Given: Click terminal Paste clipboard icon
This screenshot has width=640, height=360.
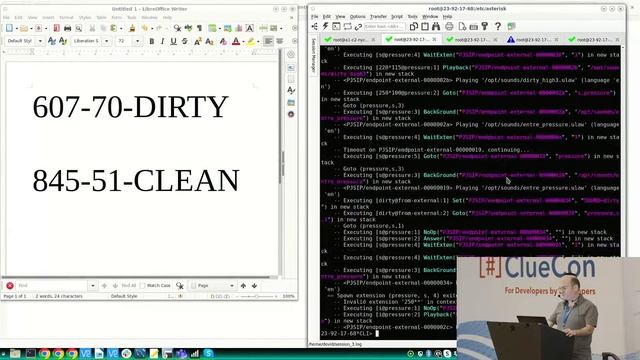Looking at the screenshot, I should coord(424,27).
